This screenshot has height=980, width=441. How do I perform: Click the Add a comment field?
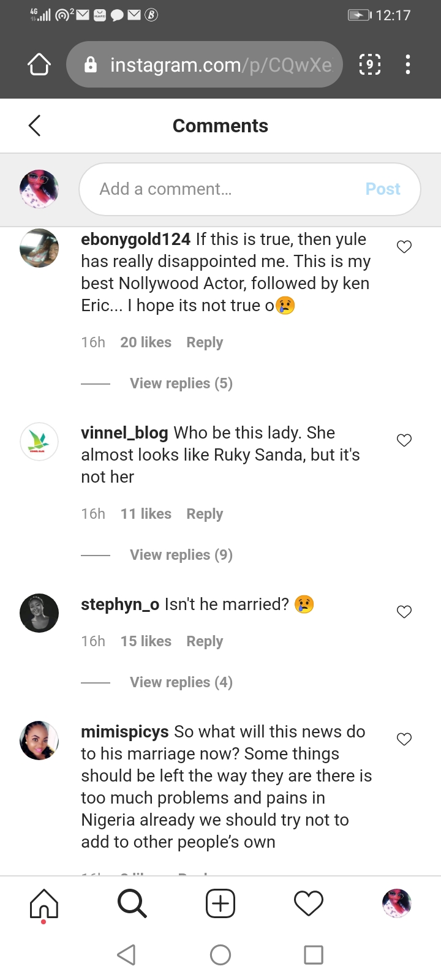pos(227,189)
